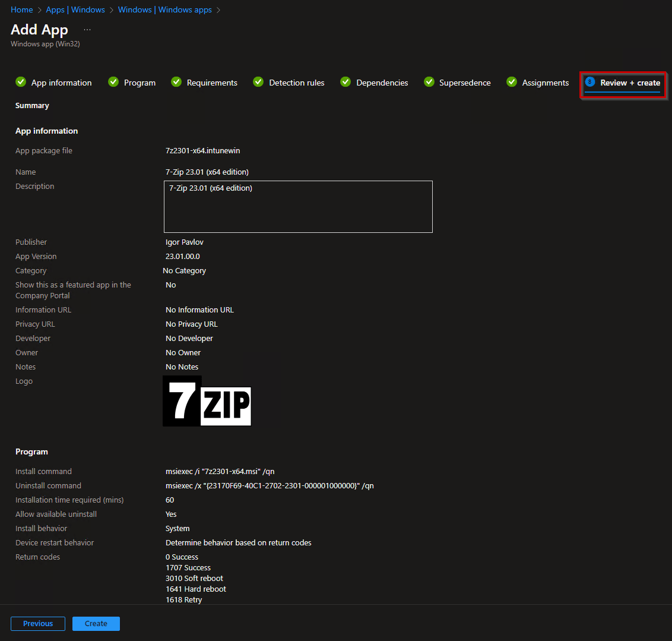Click the Previous button

[38, 623]
